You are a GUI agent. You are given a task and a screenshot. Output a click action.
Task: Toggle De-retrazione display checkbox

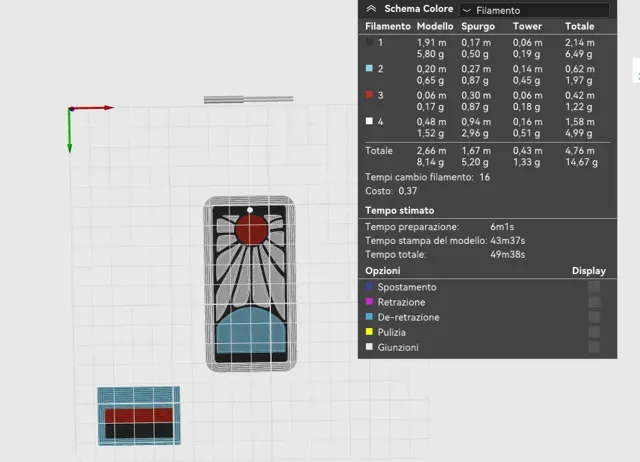pyautogui.click(x=594, y=317)
